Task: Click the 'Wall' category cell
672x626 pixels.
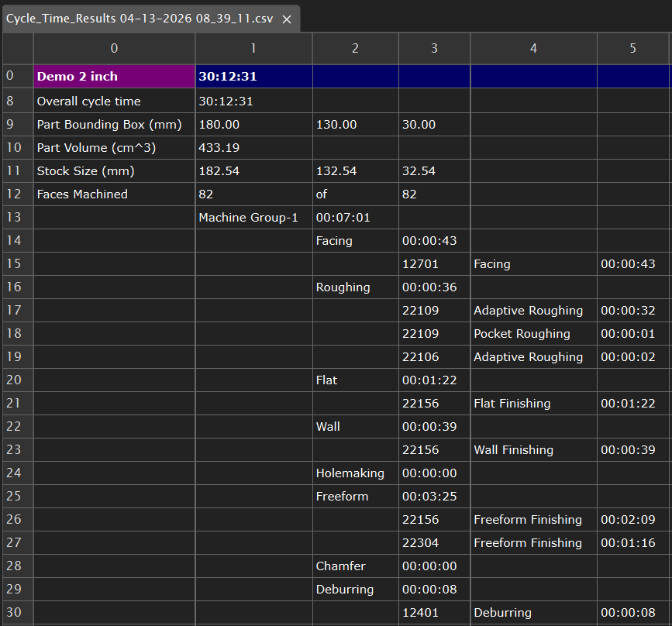Action: tap(355, 426)
